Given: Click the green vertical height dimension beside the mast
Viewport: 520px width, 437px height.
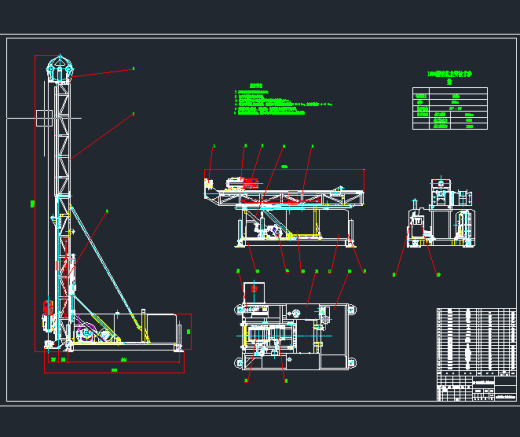Looking at the screenshot, I should (x=32, y=203).
